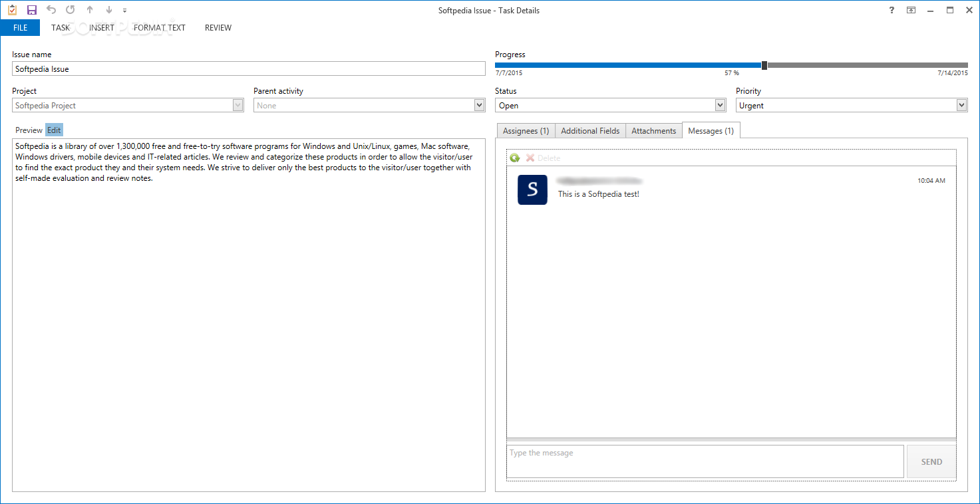980x504 pixels.
Task: Show the Attachments tab
Action: click(x=654, y=131)
